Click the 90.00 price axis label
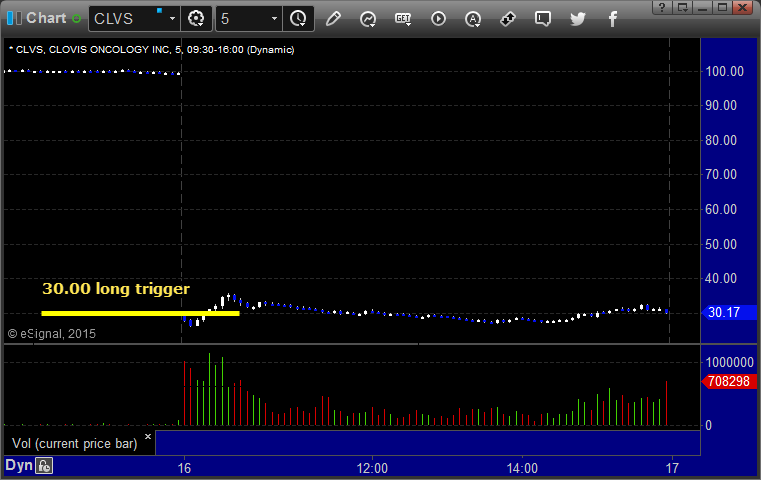 click(721, 105)
